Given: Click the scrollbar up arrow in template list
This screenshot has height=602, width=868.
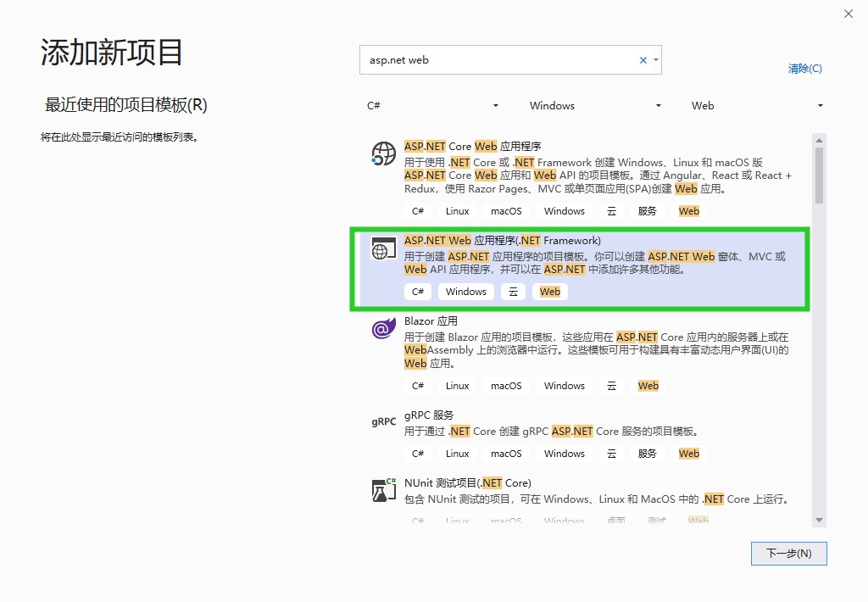Looking at the screenshot, I should coord(819,140).
